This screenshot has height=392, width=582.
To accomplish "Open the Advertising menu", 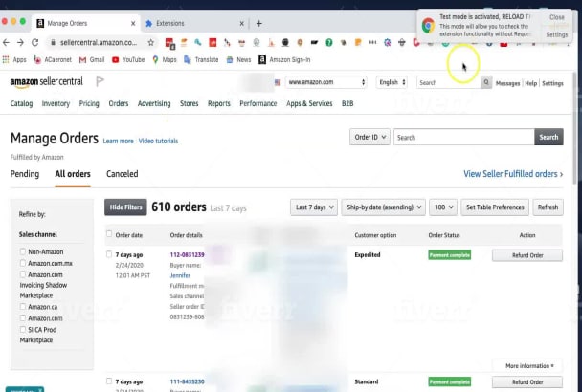I will (x=154, y=103).
